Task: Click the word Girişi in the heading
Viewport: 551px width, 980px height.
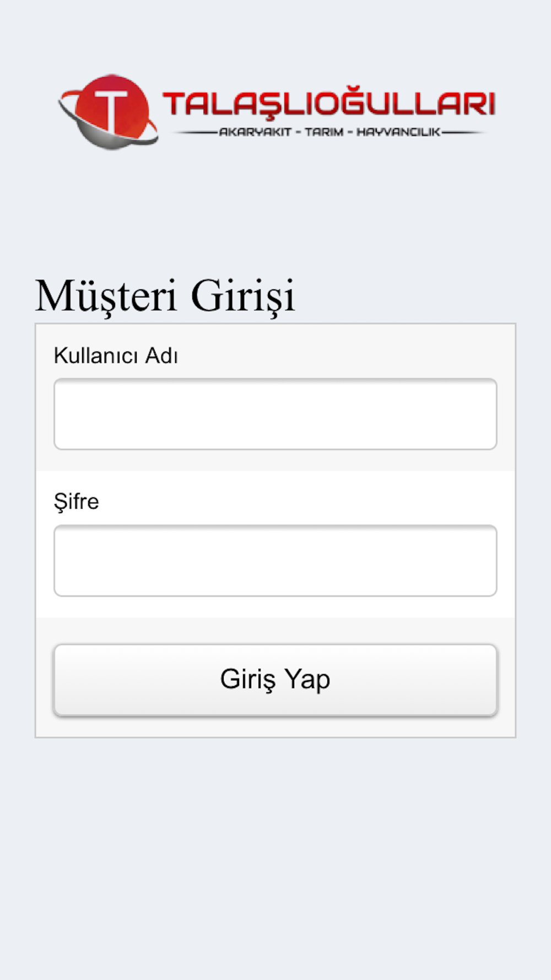Action: point(243,296)
